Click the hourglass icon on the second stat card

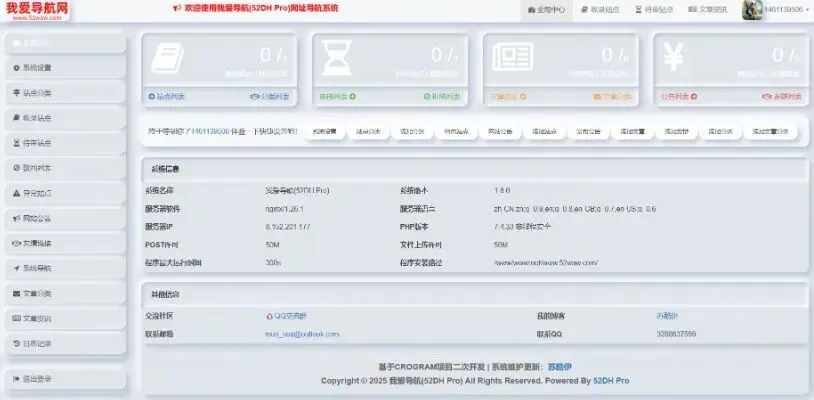337,57
